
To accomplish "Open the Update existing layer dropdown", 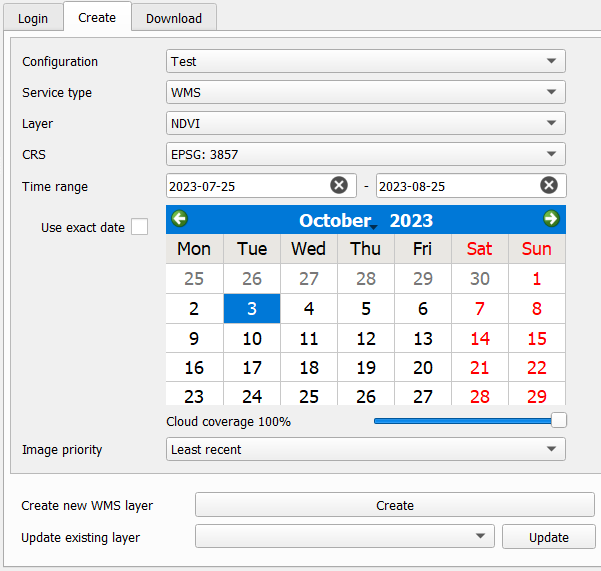I will (345, 537).
